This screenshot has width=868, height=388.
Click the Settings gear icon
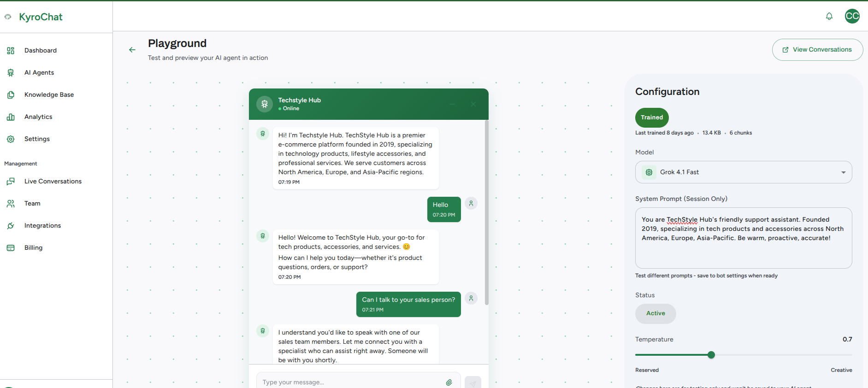tap(11, 139)
